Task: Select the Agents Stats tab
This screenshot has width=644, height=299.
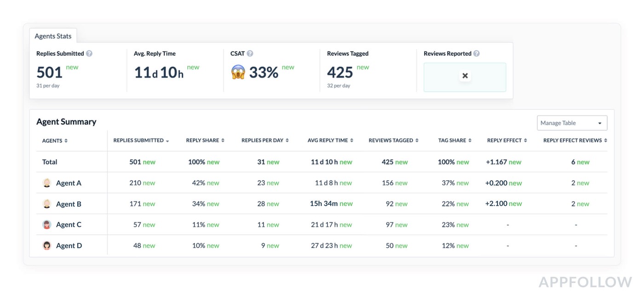Action: click(x=53, y=36)
